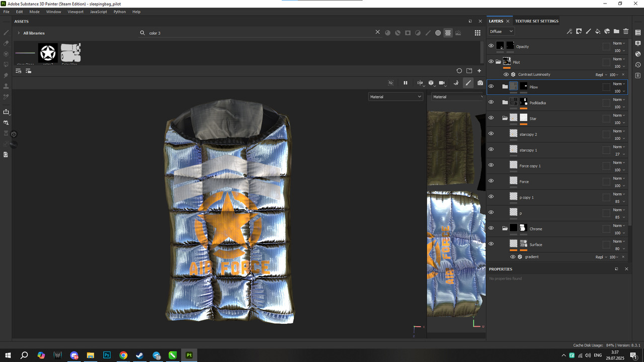Delete layer with trash icon
Image resolution: width=644 pixels, height=362 pixels.
tap(626, 31)
